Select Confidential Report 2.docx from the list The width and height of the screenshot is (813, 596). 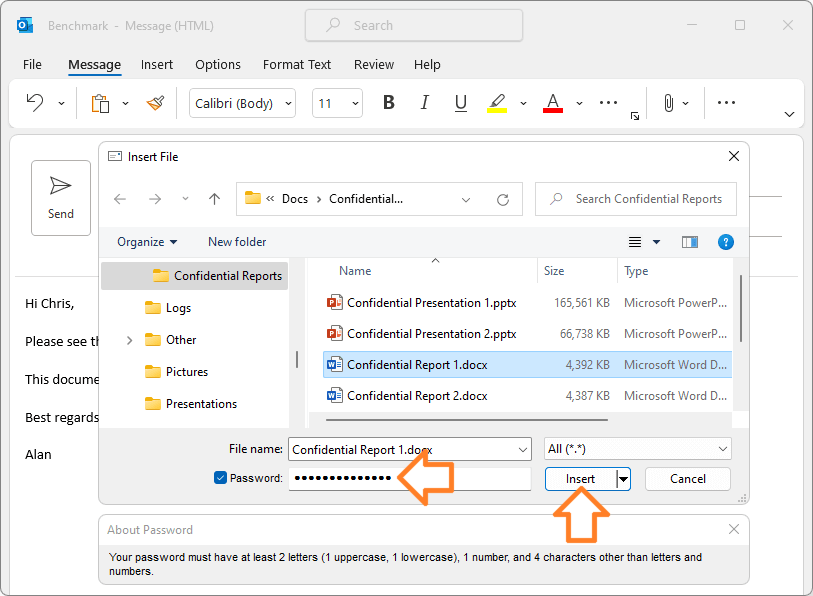412,396
